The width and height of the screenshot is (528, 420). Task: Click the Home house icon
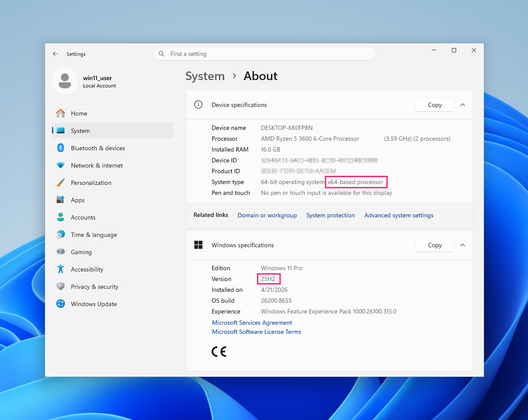tap(61, 113)
